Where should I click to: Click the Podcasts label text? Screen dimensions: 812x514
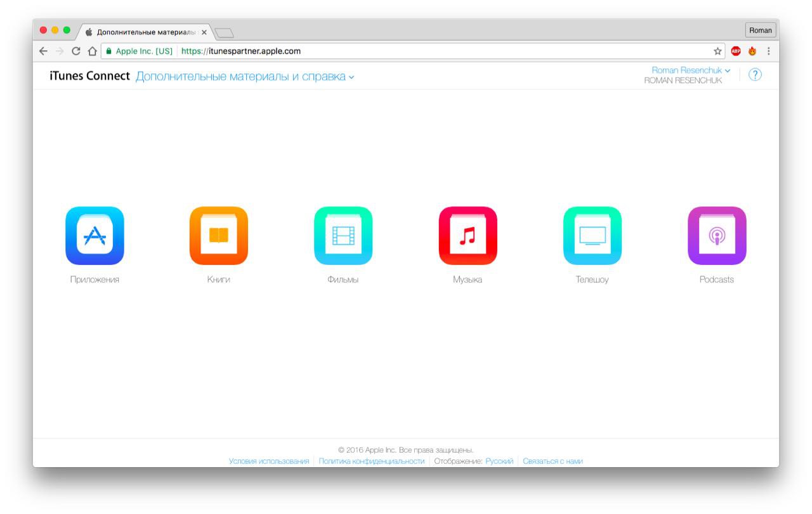[x=717, y=279]
